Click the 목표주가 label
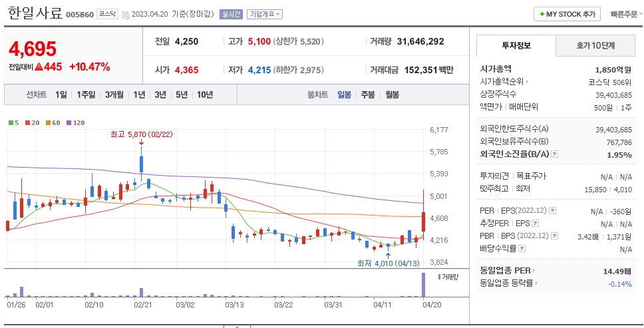This screenshot has height=328, width=644. 531,176
